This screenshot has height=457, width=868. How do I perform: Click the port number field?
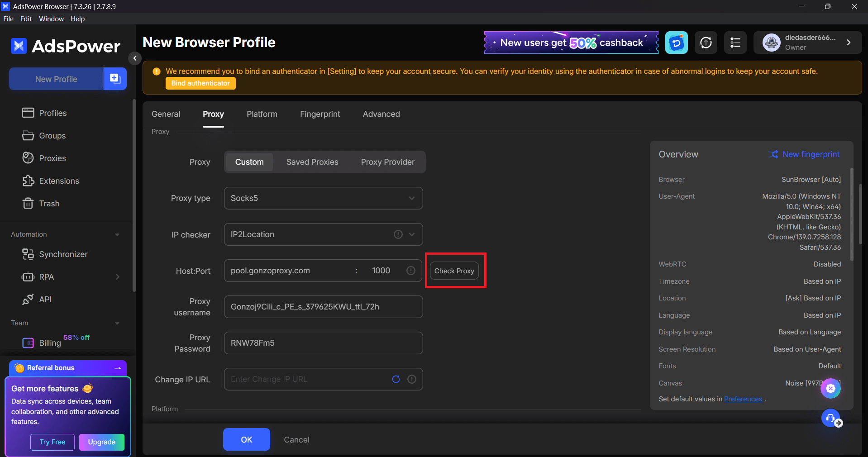[381, 271]
